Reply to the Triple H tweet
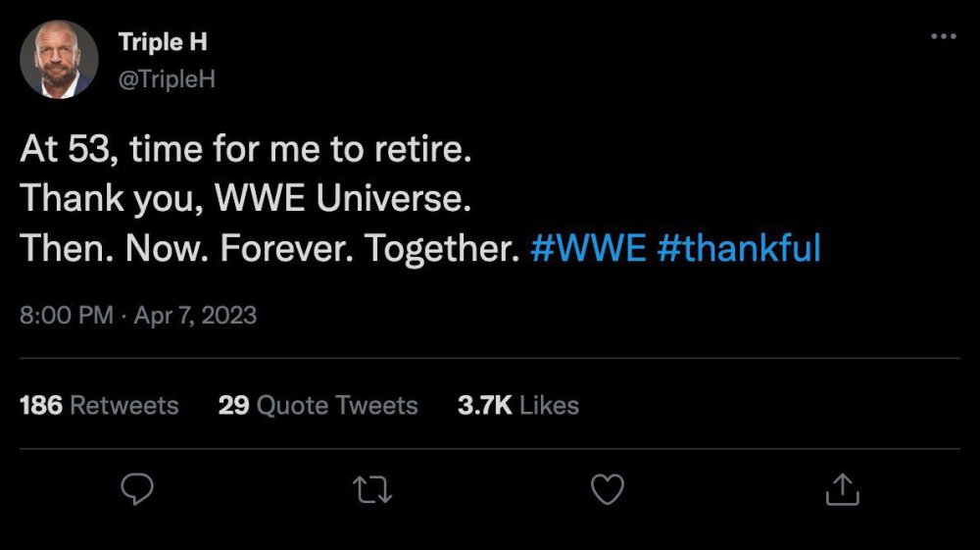980x550 pixels. click(x=137, y=489)
